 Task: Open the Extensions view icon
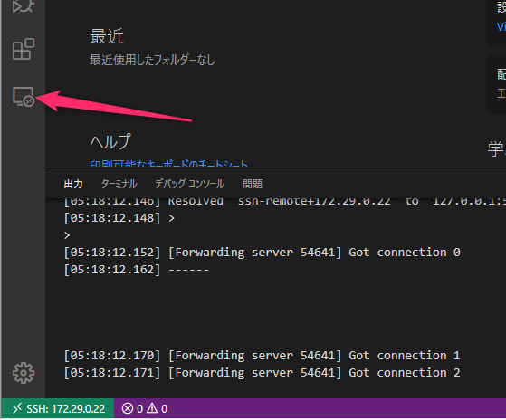click(x=24, y=49)
